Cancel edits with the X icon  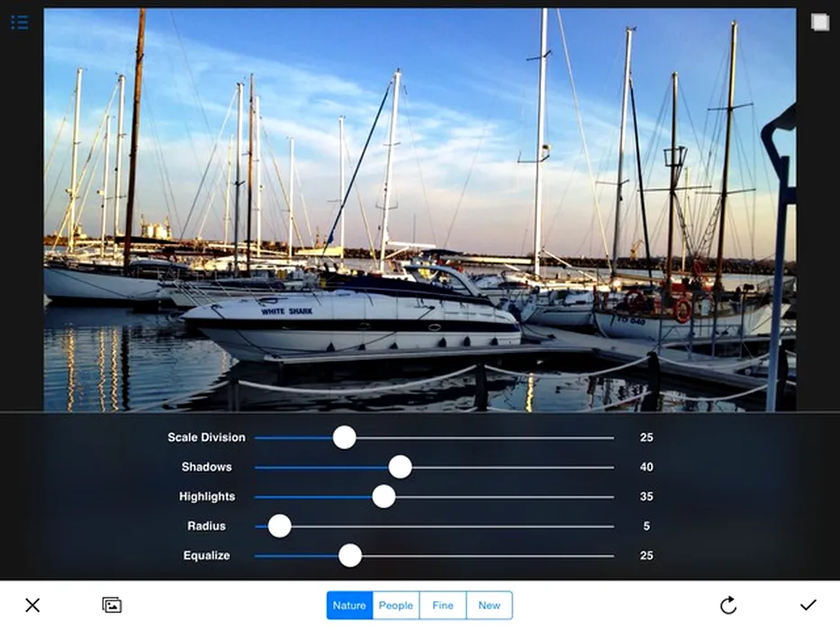coord(32,606)
